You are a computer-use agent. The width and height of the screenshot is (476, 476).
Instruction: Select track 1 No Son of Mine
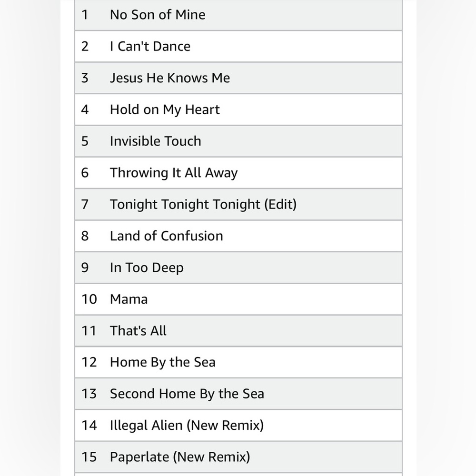(238, 15)
